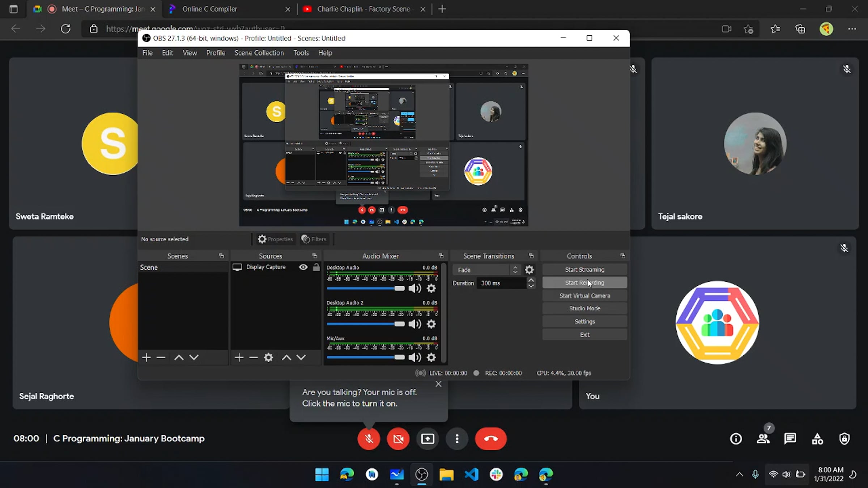Image resolution: width=868 pixels, height=488 pixels.
Task: Toggle lock on Display Capture source
Action: click(x=316, y=267)
